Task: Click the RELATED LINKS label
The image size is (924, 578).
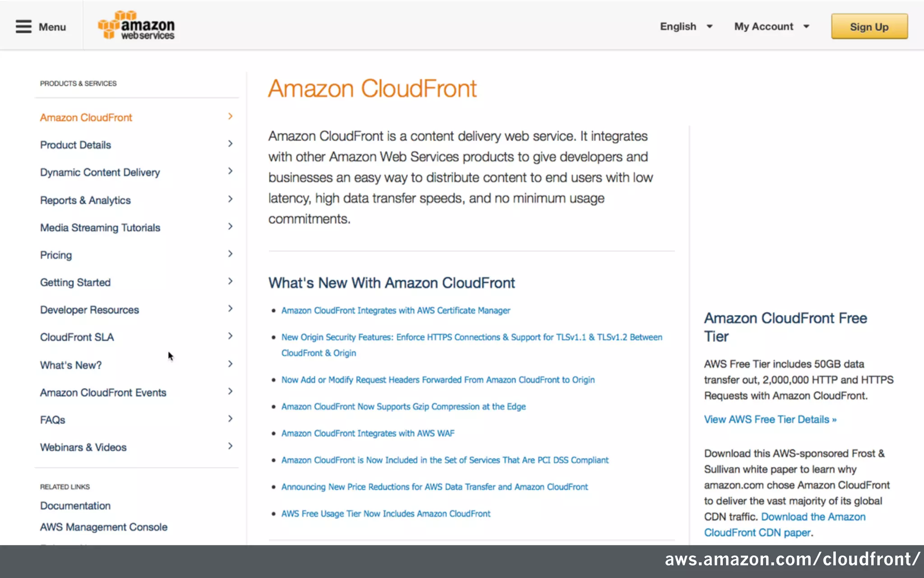Action: pos(65,487)
